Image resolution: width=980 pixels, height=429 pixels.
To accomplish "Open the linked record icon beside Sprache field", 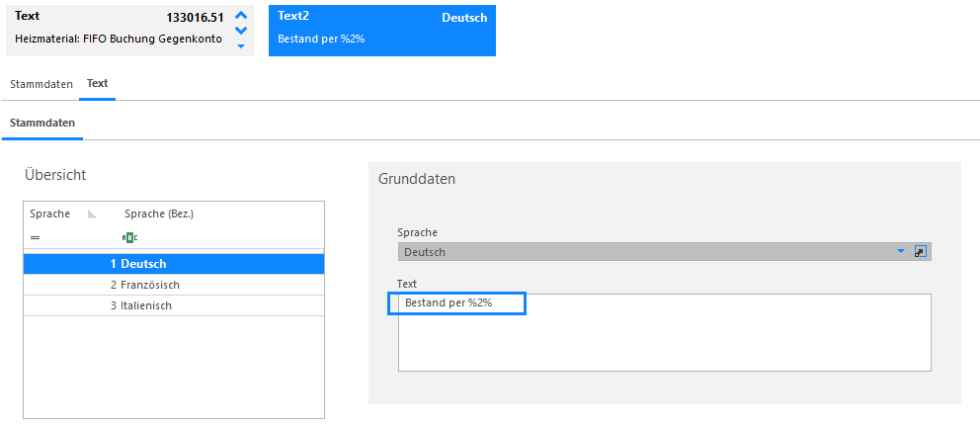I will click(x=920, y=251).
